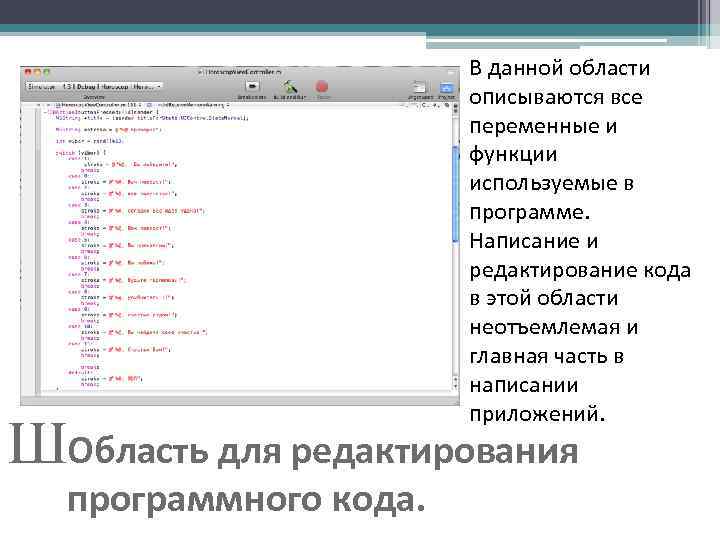Click the blue vertical scrollbar thumb of the editor
The image size is (720, 540).
click(456, 194)
